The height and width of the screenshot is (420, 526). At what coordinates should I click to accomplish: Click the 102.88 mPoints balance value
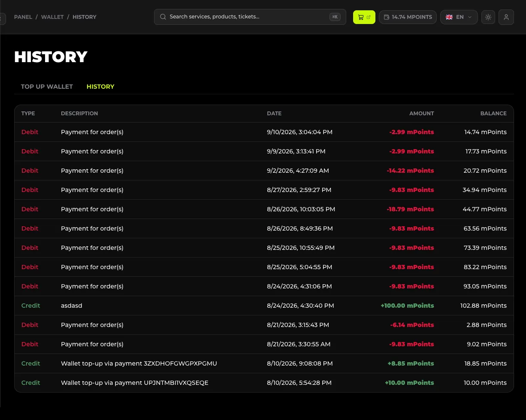484,306
